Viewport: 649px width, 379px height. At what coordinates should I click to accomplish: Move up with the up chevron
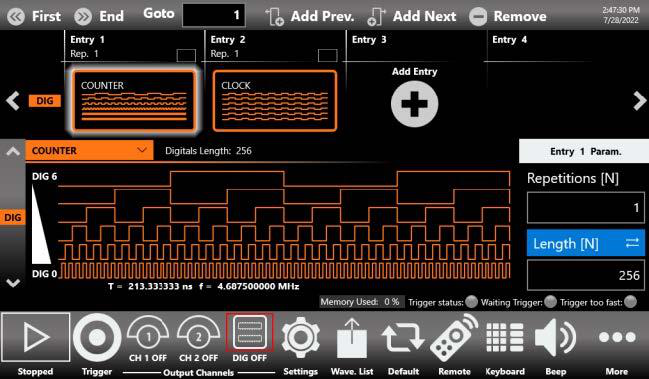[13, 151]
